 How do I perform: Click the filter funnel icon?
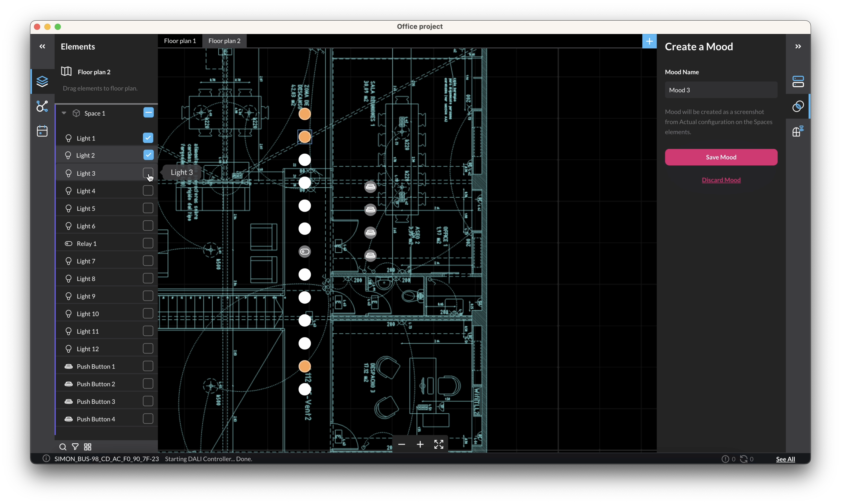pos(75,447)
